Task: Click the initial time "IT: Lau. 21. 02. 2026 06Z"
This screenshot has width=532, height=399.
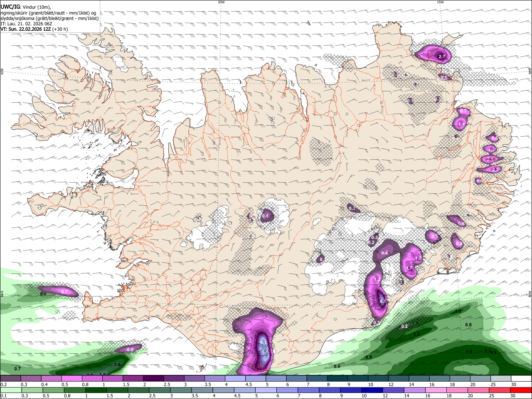Action: (x=26, y=24)
